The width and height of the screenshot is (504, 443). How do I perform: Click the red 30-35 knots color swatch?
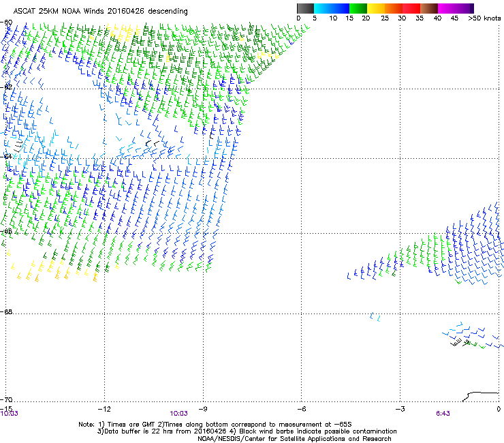411,8
